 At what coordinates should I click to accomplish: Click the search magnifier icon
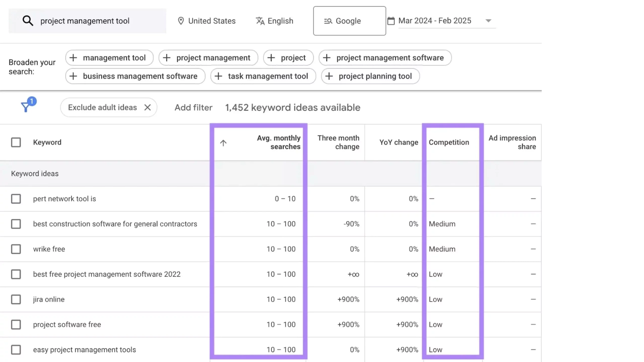(28, 21)
